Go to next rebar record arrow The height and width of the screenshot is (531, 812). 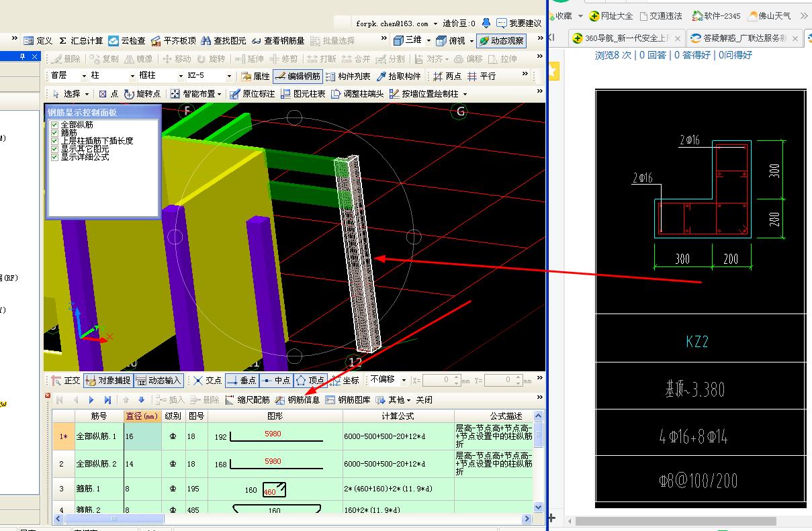[x=92, y=400]
